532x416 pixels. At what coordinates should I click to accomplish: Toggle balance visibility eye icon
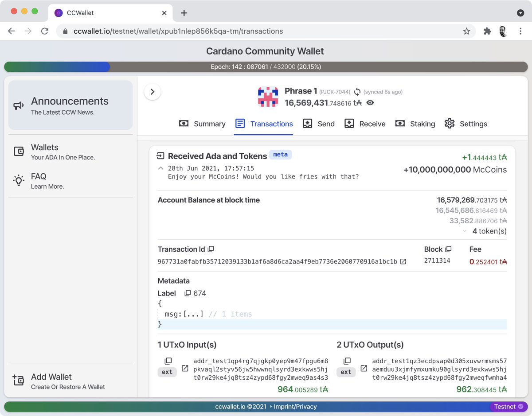370,103
